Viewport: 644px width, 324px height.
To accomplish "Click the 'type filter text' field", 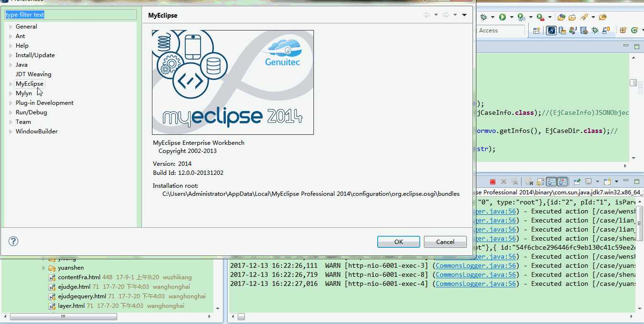I will pyautogui.click(x=70, y=15).
